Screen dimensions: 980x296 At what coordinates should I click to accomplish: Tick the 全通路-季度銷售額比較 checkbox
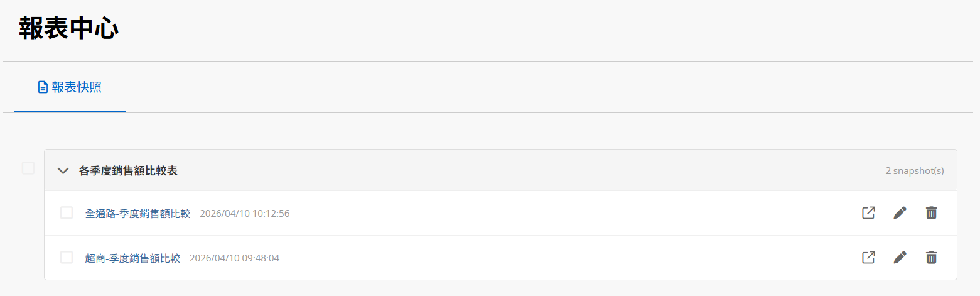67,213
